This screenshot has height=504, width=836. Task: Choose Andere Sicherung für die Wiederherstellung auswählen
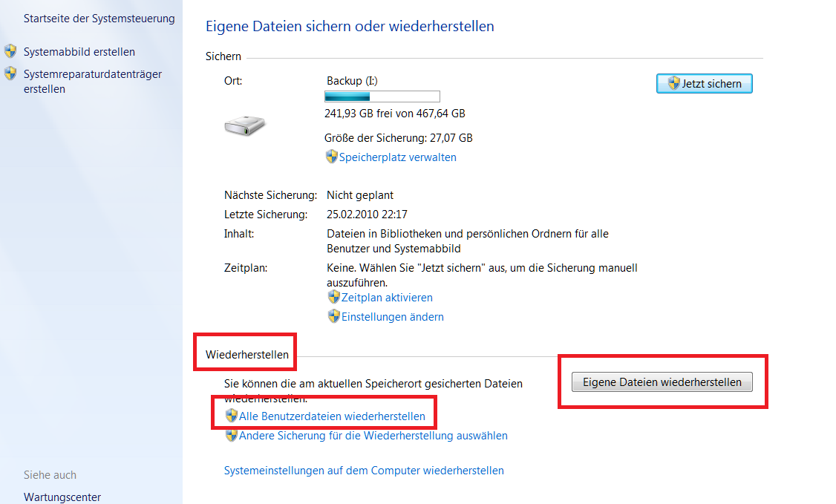373,435
